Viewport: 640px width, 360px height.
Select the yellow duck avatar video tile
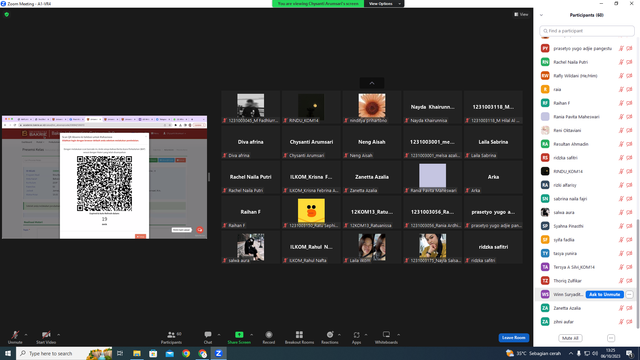pos(311,212)
